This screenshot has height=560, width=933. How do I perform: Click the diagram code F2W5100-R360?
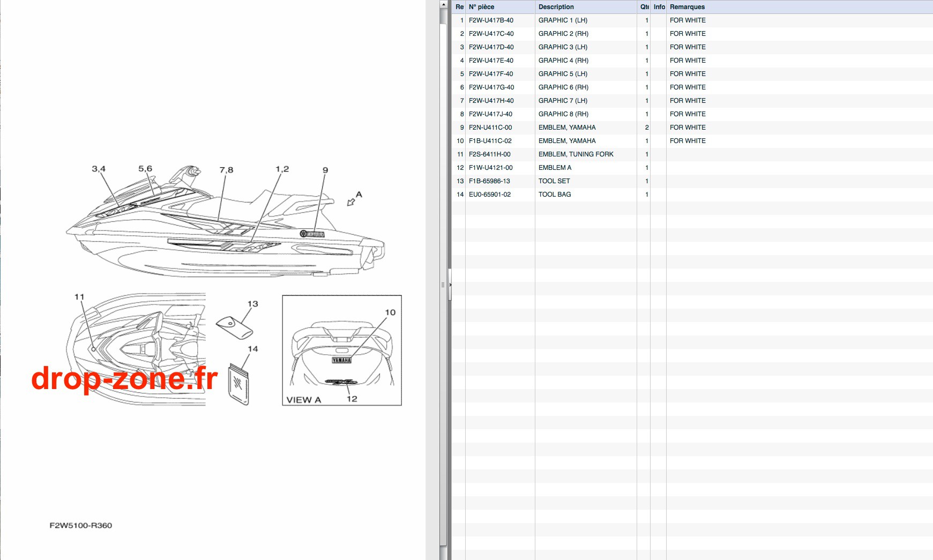pos(81,526)
